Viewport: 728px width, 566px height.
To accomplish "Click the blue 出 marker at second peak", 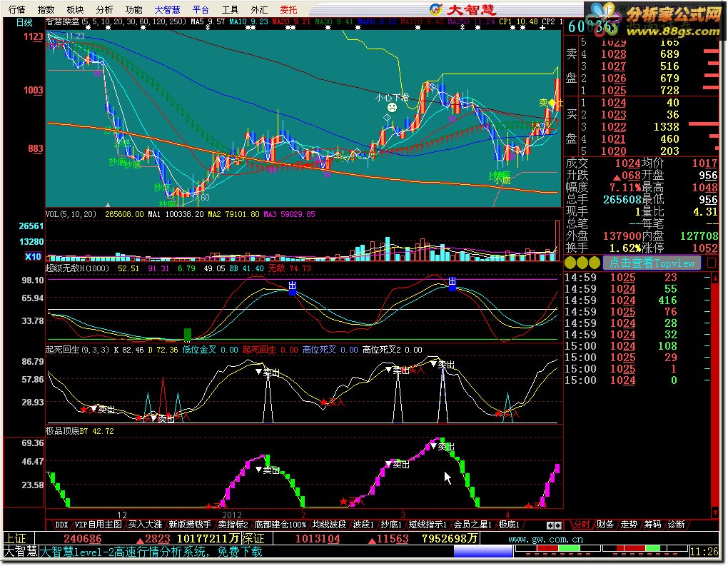I will pos(453,283).
